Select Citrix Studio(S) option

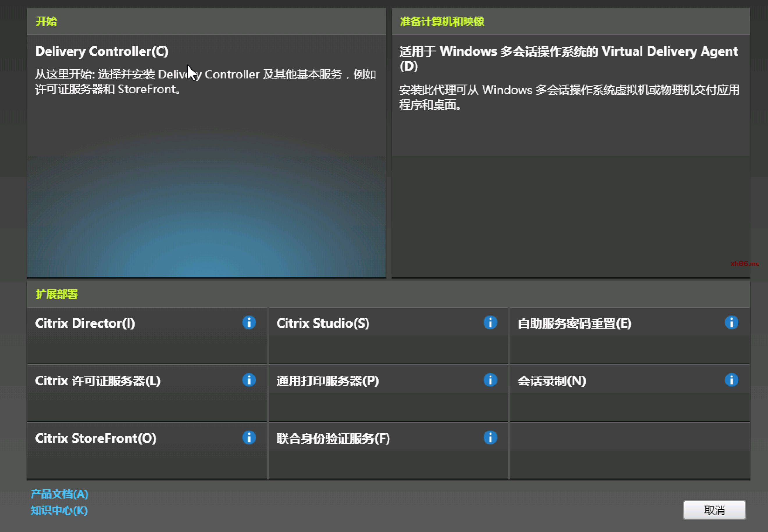(322, 323)
